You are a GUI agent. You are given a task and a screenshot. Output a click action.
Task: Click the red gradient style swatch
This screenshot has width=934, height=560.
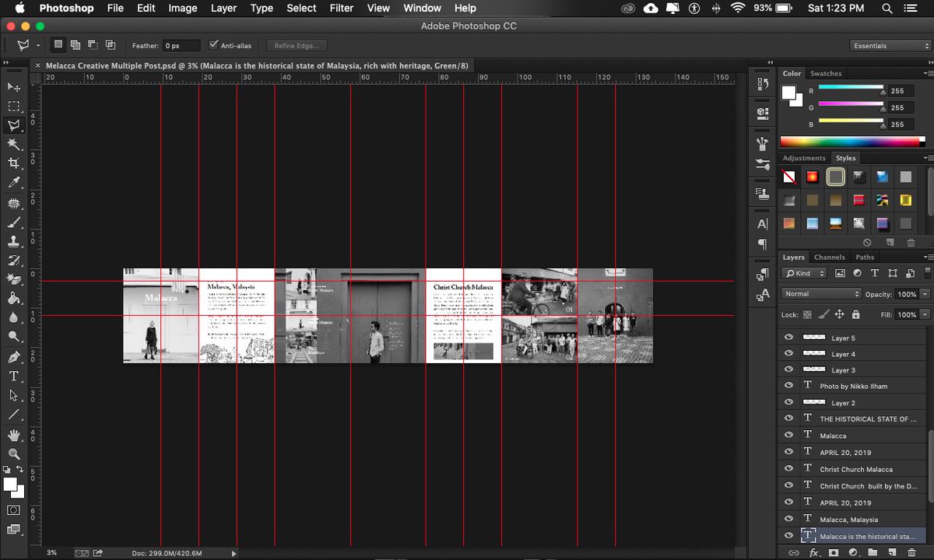(812, 177)
